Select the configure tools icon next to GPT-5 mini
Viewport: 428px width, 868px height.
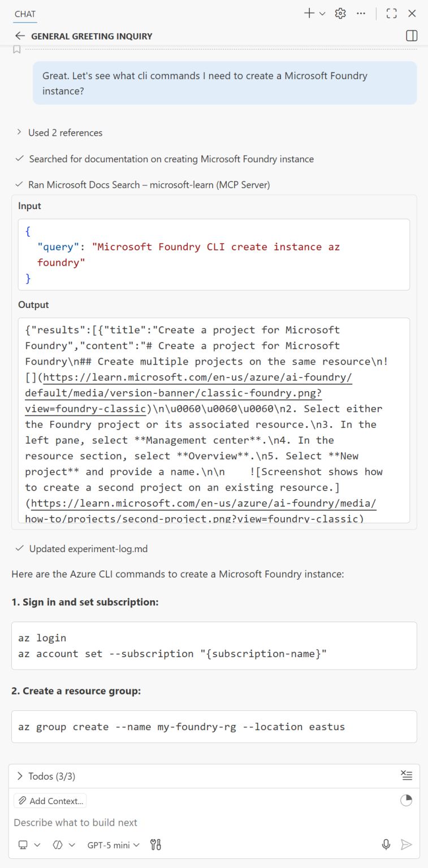(155, 844)
